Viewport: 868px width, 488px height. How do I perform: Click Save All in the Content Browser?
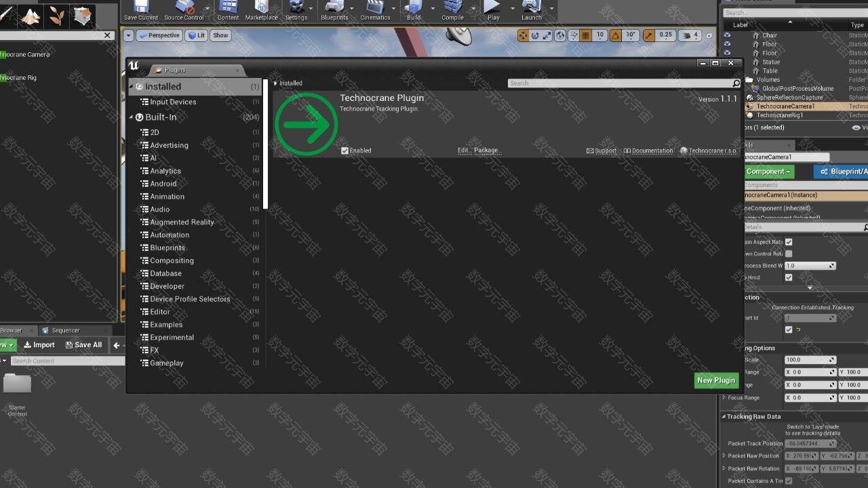83,345
